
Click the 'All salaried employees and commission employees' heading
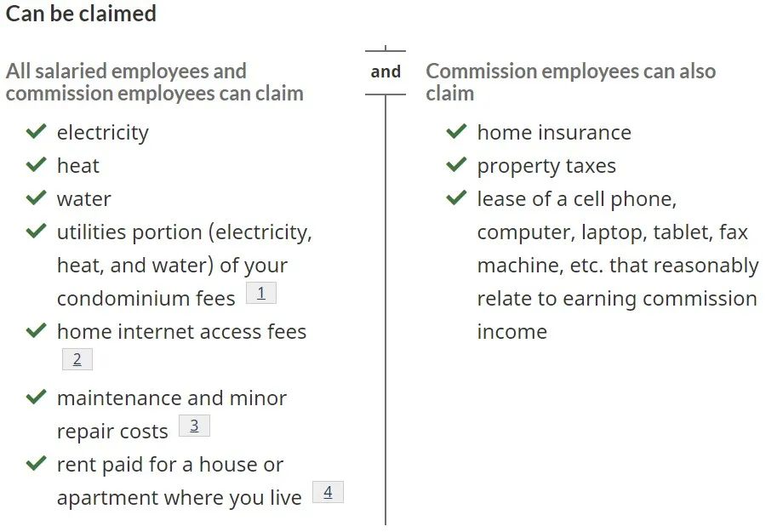coord(154,82)
